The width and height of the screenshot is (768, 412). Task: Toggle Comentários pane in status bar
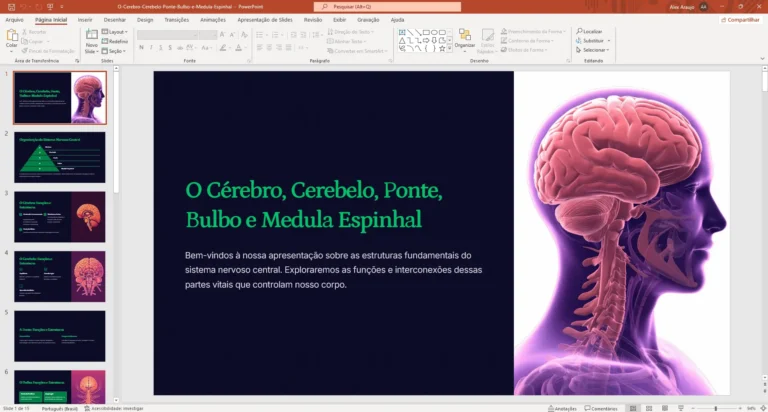tap(601, 408)
